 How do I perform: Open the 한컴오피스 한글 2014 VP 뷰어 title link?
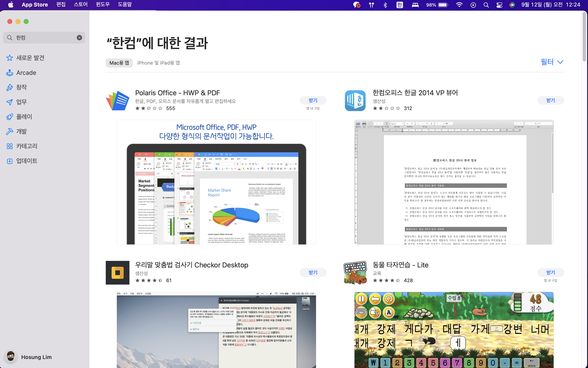click(415, 93)
